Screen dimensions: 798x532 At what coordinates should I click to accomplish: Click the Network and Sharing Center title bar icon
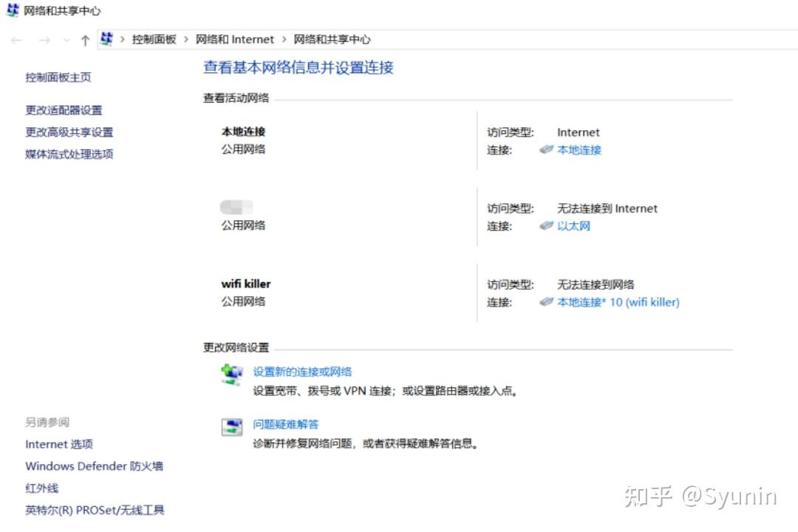click(x=13, y=10)
